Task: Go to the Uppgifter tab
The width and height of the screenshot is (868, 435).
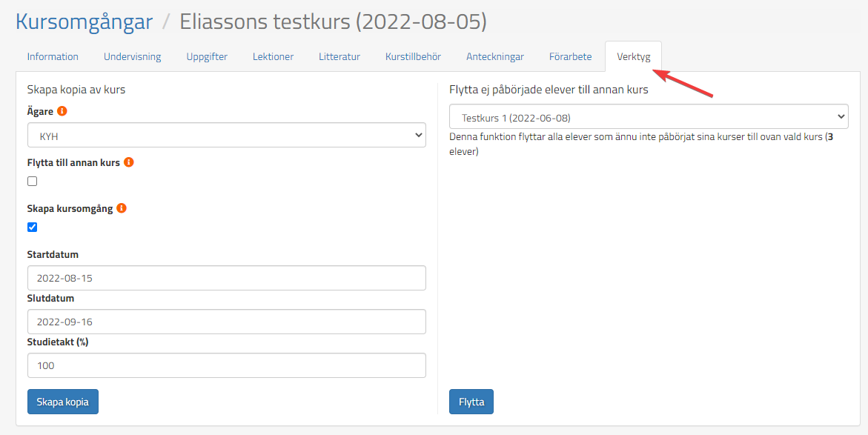Action: 207,57
